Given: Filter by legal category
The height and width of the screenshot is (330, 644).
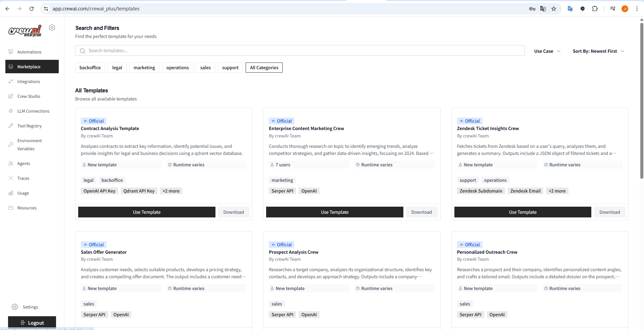Looking at the screenshot, I should coord(117,68).
